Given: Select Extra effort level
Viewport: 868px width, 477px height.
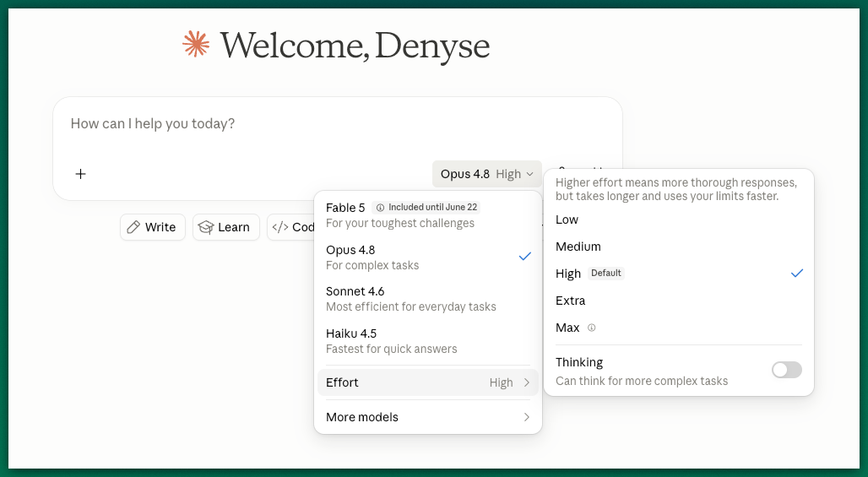Looking at the screenshot, I should tap(679, 301).
